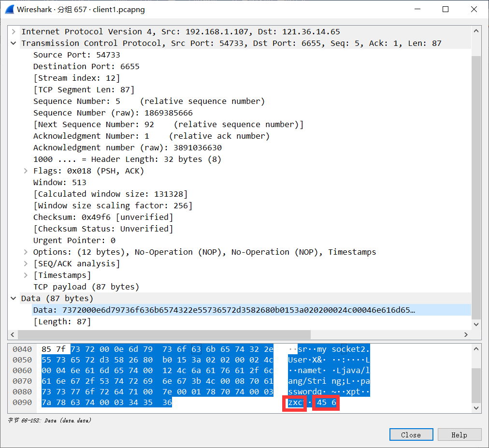Click hex pane scroll down arrow

pos(476,408)
